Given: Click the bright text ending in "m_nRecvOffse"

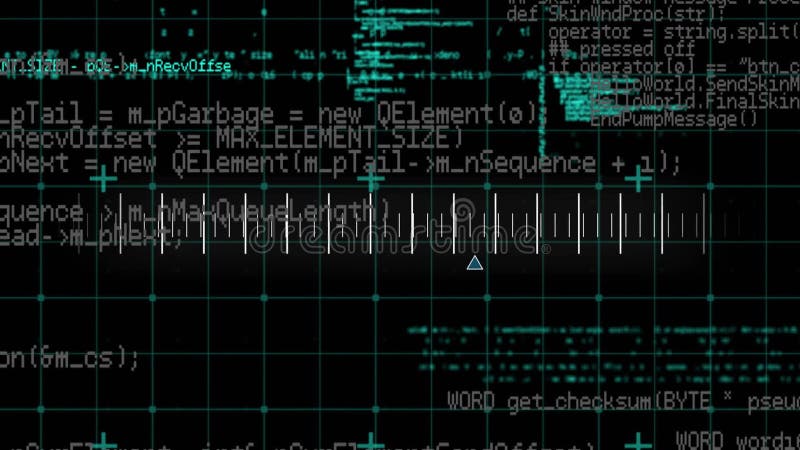Looking at the screenshot, I should (115, 66).
